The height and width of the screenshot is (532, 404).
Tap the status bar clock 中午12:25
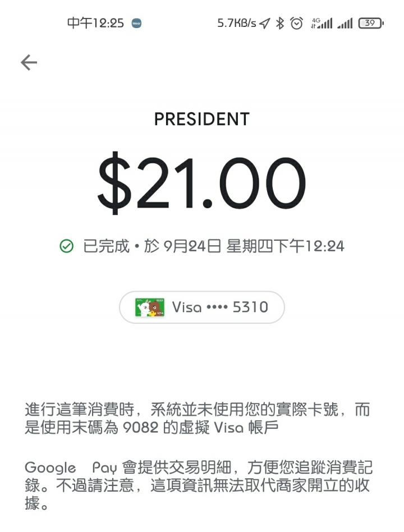coord(95,24)
